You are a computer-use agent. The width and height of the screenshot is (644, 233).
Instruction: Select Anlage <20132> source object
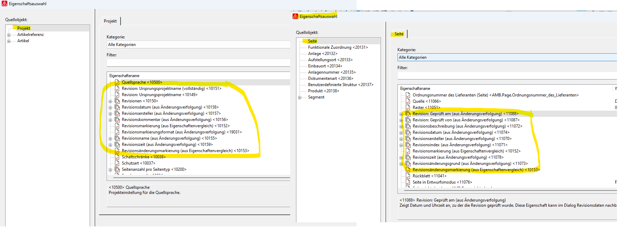tap(323, 54)
